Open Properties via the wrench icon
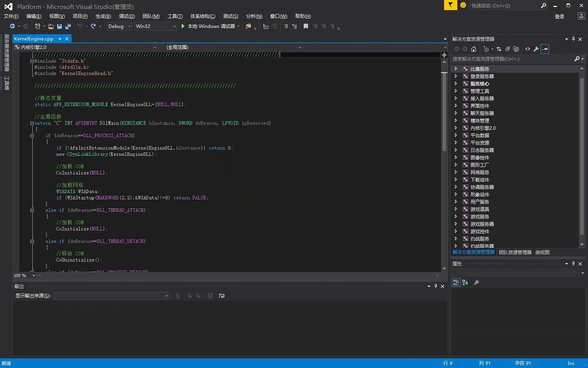588x368 pixels. 536,49
